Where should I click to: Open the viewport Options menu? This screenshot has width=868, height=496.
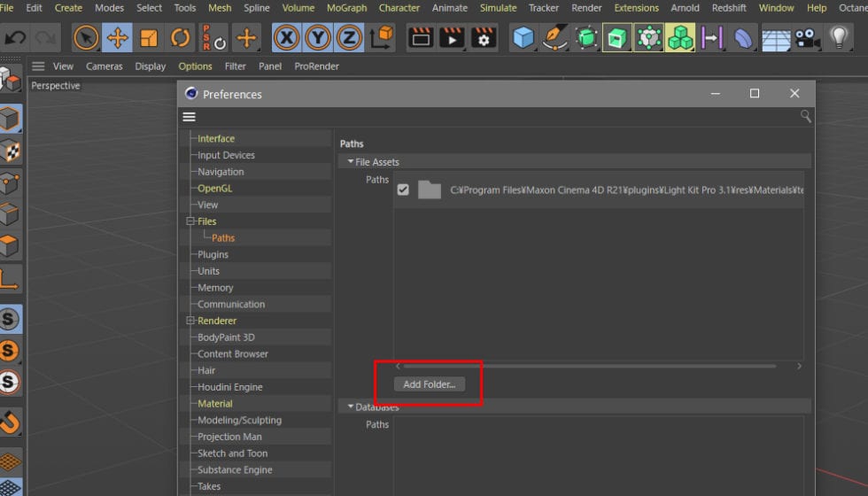point(195,66)
